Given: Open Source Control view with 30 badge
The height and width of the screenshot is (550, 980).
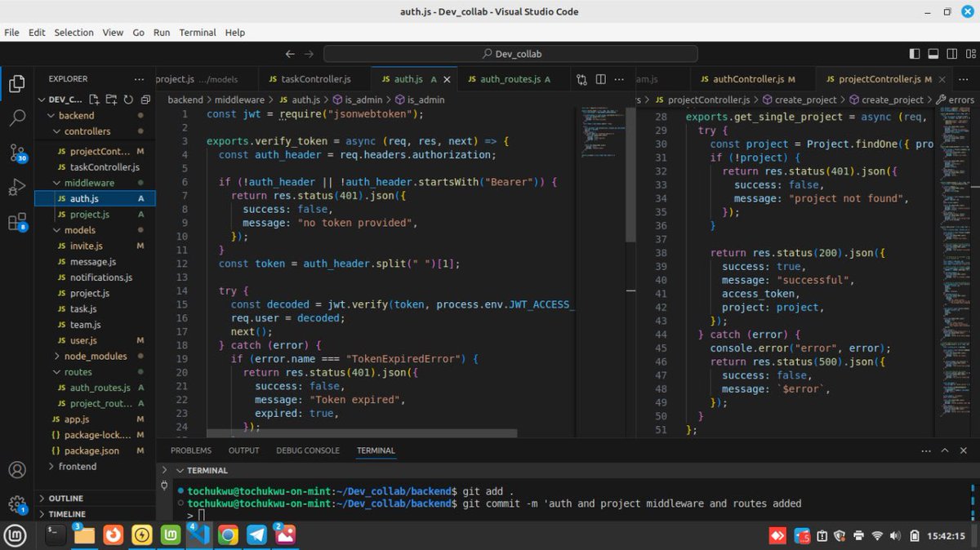Looking at the screenshot, I should pyautogui.click(x=16, y=153).
